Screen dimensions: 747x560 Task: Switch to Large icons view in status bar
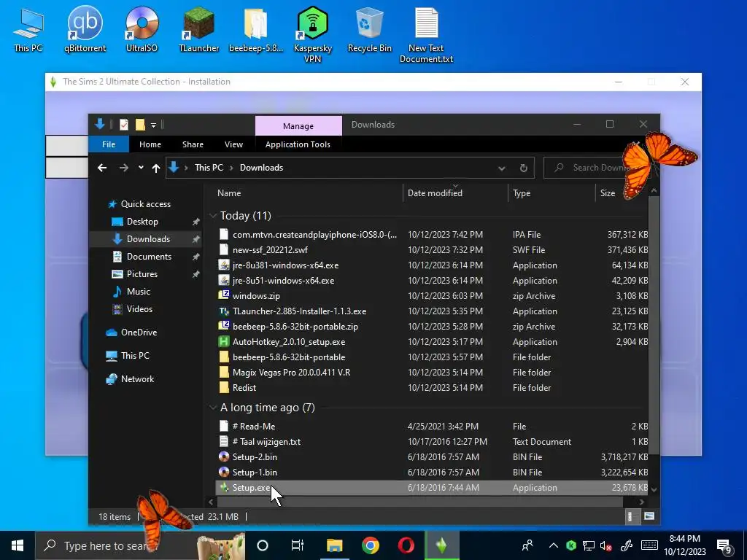pyautogui.click(x=649, y=516)
